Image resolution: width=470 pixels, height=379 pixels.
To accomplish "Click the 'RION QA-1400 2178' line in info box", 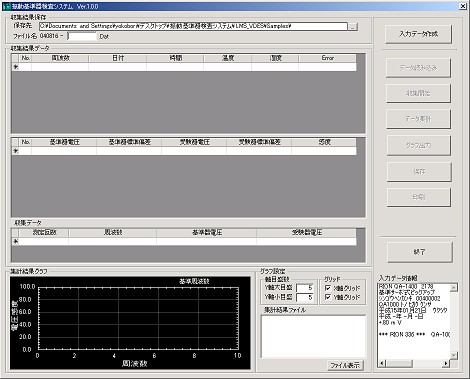I will pos(406,286).
